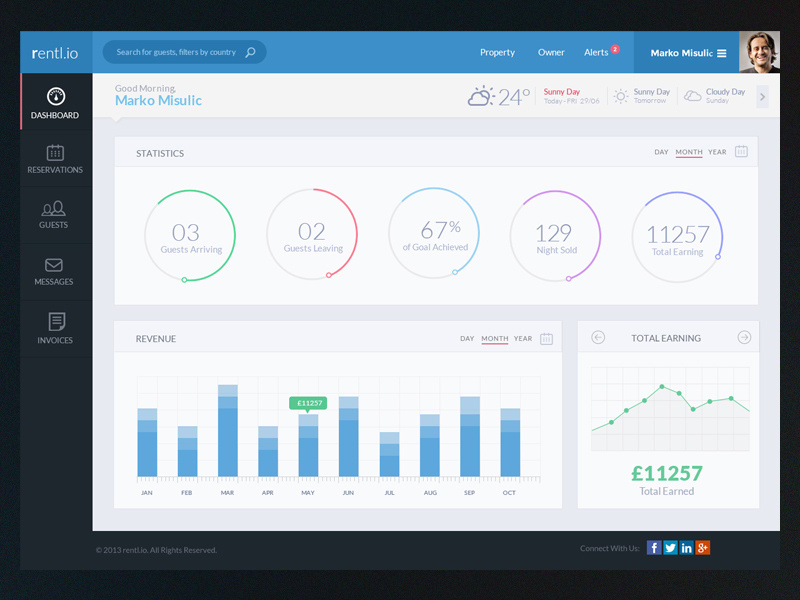Viewport: 800px width, 600px height.
Task: Click the Guests Arriving progress ring
Action: [190, 235]
